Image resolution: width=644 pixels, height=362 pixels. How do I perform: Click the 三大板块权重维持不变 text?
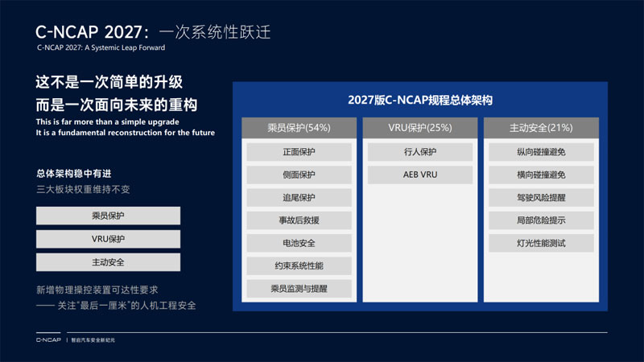83,189
